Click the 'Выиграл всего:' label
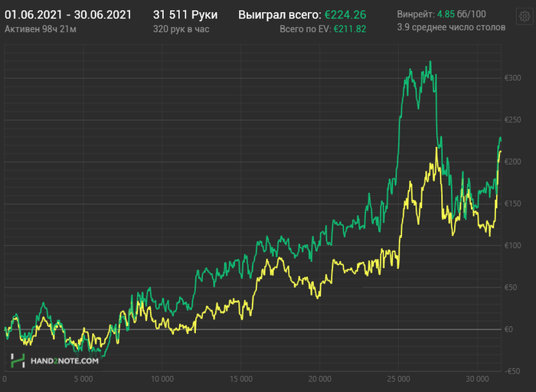 click(x=279, y=15)
